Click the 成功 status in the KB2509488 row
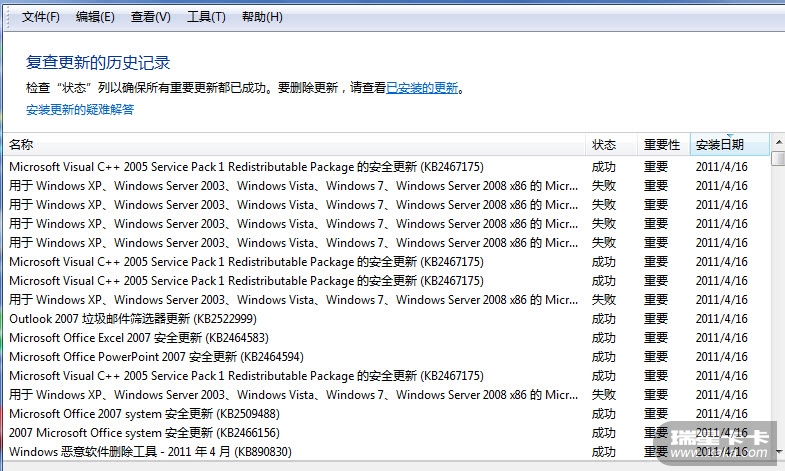 [x=604, y=414]
